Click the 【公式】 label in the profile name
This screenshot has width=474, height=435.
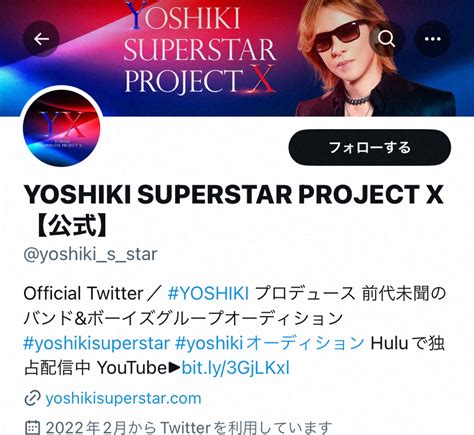(72, 226)
